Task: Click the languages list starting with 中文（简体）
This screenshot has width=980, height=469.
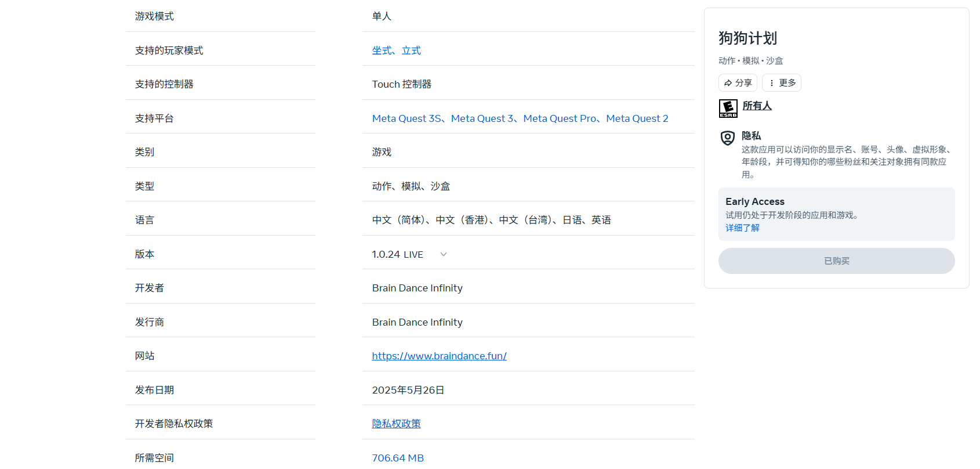Action: 491,220
